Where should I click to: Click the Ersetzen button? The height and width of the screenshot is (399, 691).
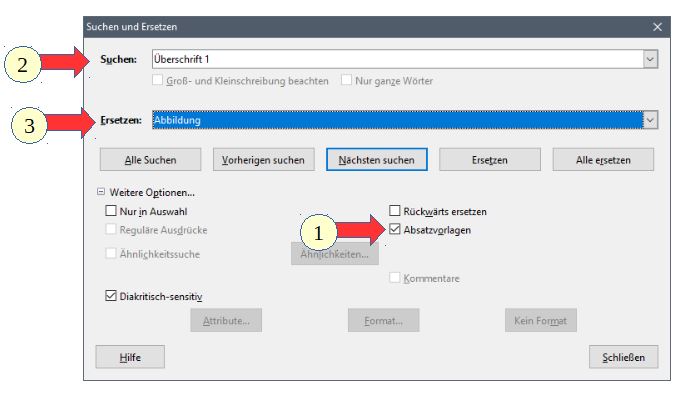pyautogui.click(x=490, y=160)
